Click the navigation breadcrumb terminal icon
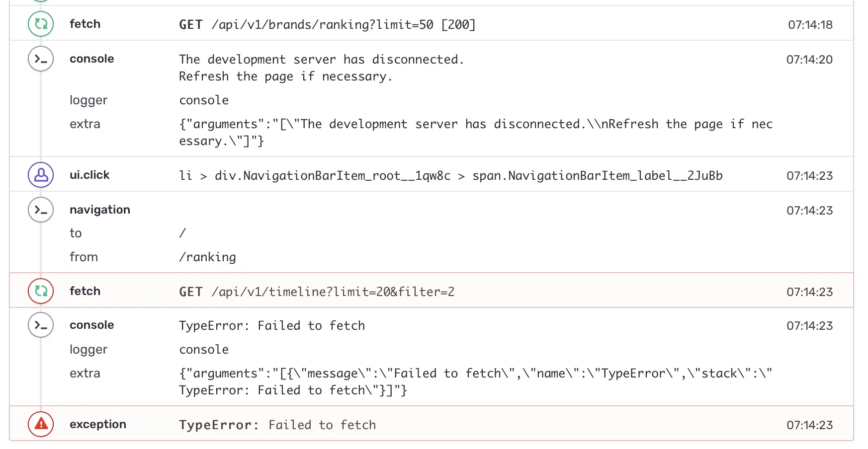Viewport: 868px width, 449px height. 41,210
